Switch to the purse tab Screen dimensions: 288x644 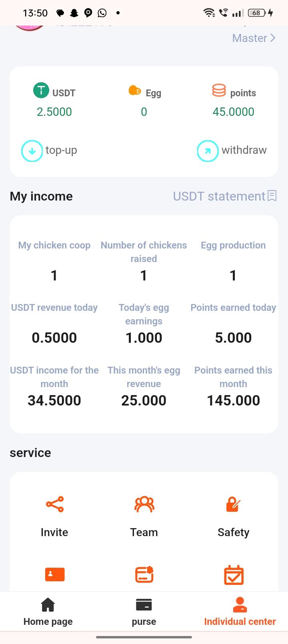[x=144, y=612]
